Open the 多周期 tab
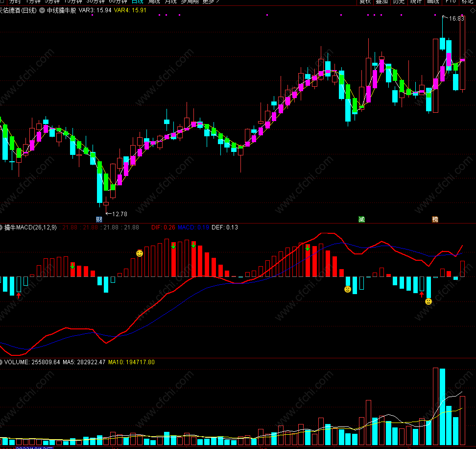 pyautogui.click(x=190, y=1)
